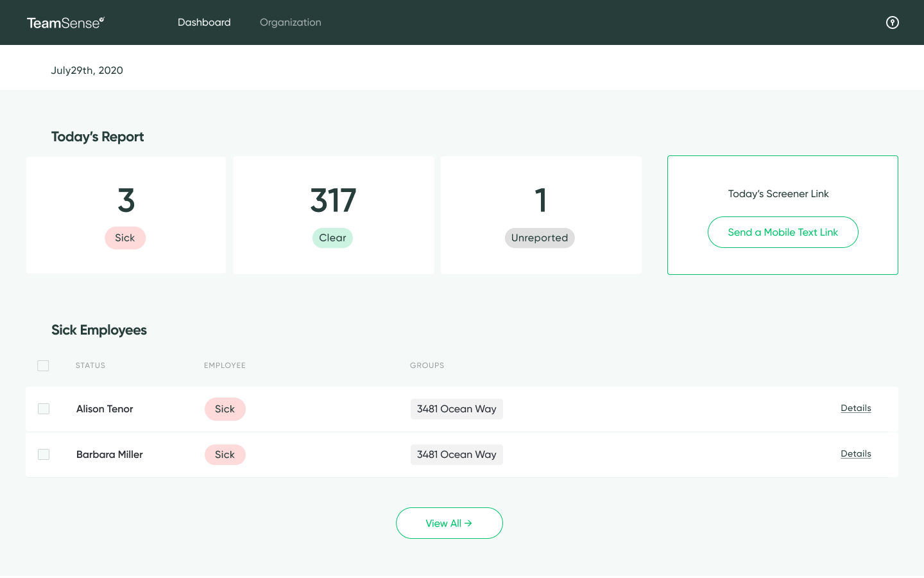
Task: Click the Sick badge under 3
Action: 125,238
